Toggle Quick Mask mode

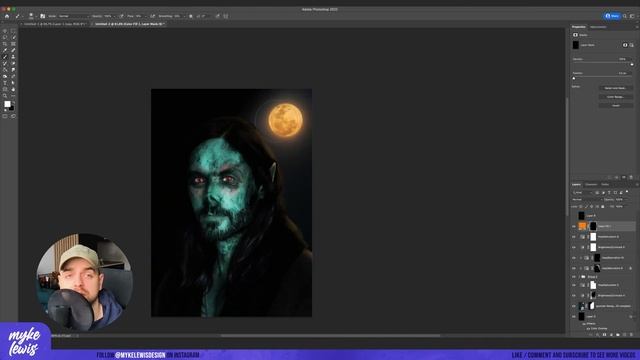tap(5, 116)
